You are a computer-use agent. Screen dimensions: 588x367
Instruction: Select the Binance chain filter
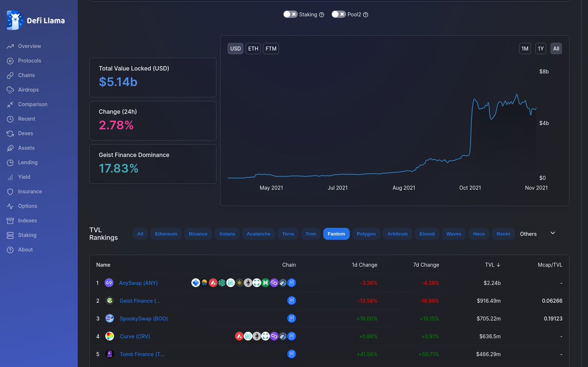coord(198,234)
